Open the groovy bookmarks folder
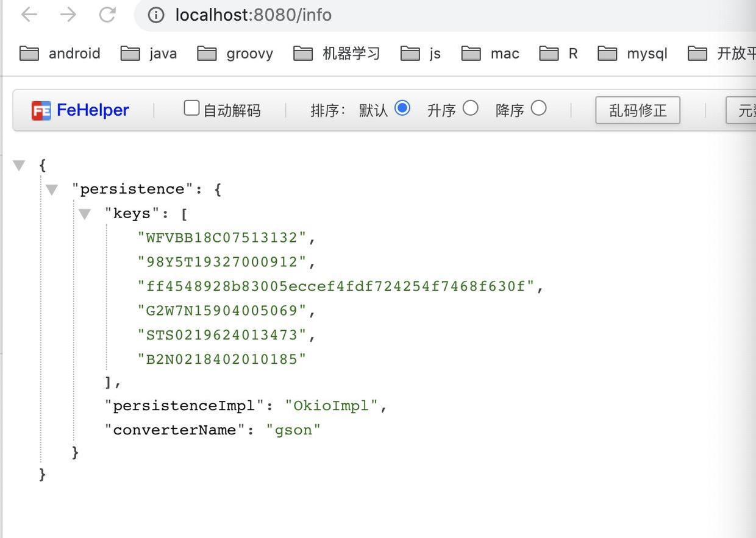The height and width of the screenshot is (538, 756). 235,54
